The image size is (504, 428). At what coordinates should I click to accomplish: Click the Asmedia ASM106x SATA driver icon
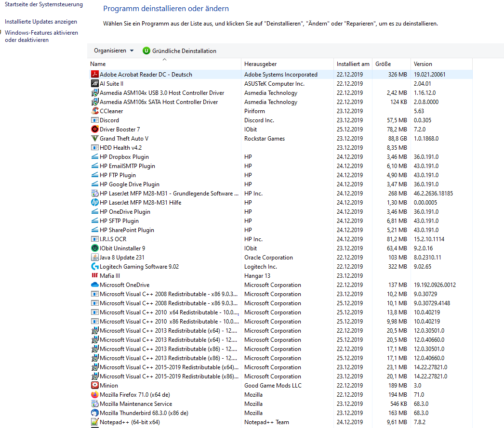coord(94,102)
